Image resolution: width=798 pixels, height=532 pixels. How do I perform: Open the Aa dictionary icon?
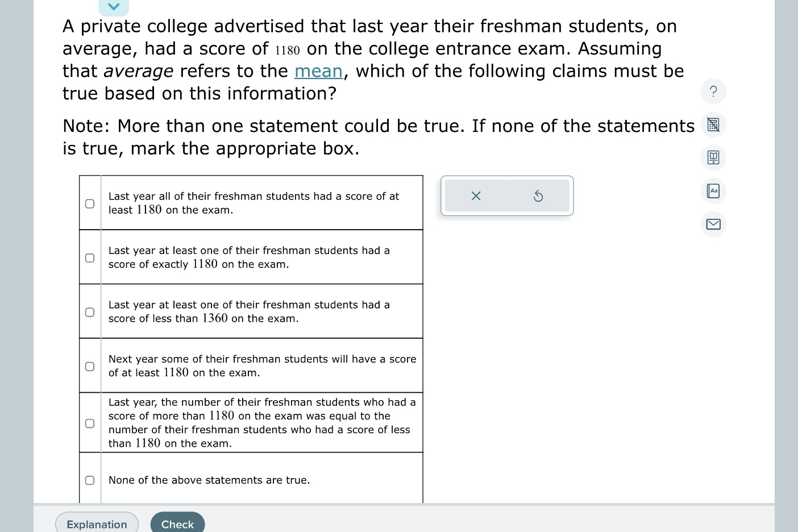(x=713, y=191)
